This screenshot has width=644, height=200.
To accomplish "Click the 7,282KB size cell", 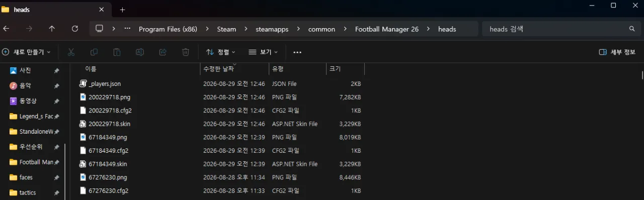I will (350, 97).
